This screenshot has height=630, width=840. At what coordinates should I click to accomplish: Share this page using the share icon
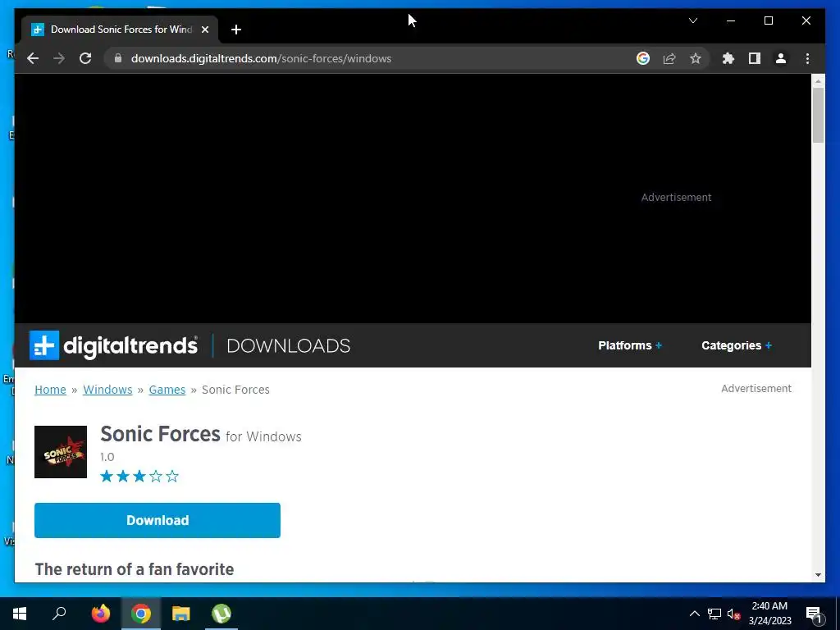pos(669,58)
